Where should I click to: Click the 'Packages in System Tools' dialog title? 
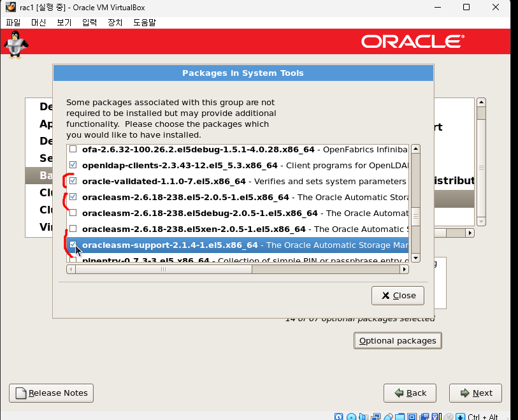(243, 73)
